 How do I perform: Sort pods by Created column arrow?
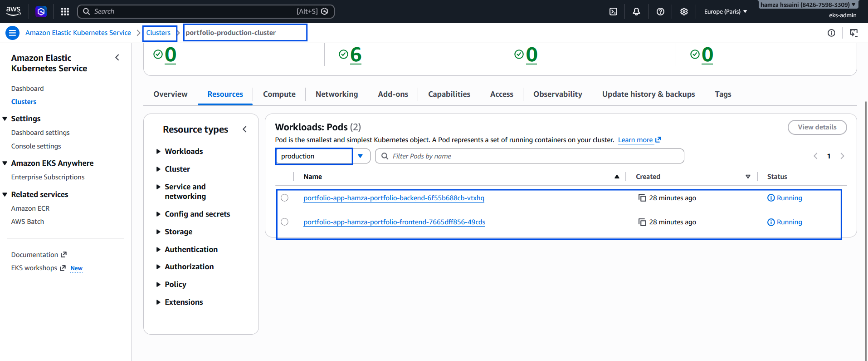coord(748,177)
